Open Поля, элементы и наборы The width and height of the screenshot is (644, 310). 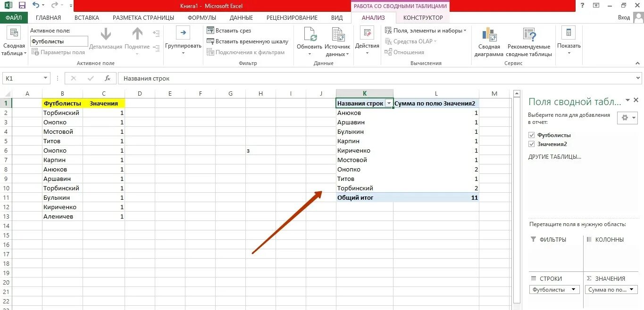426,31
